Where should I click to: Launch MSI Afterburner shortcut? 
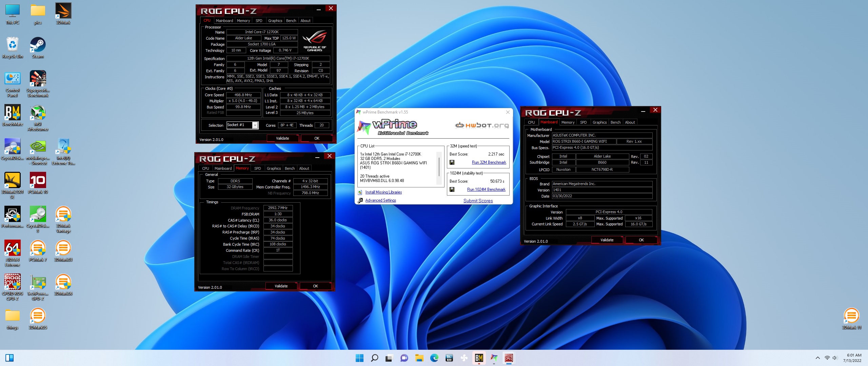coord(38,118)
